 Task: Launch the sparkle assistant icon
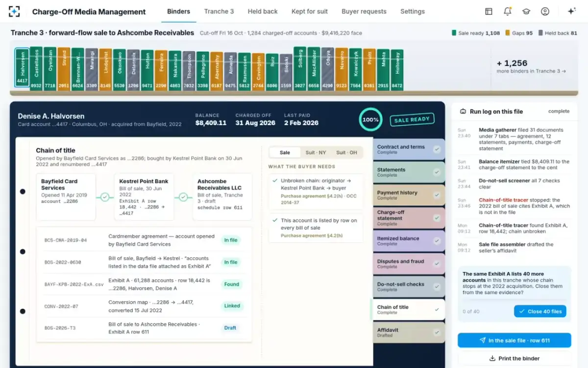pyautogui.click(x=571, y=11)
